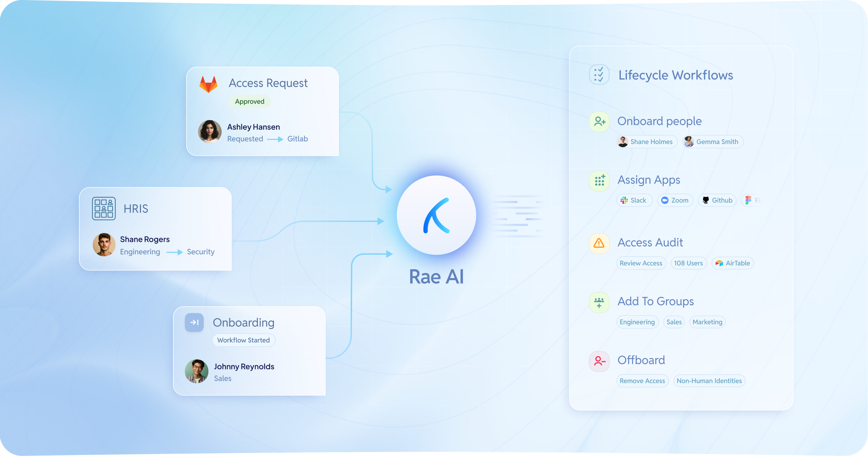Click the HRIS grid icon
Screen dimensions: 868x456
(x=104, y=208)
